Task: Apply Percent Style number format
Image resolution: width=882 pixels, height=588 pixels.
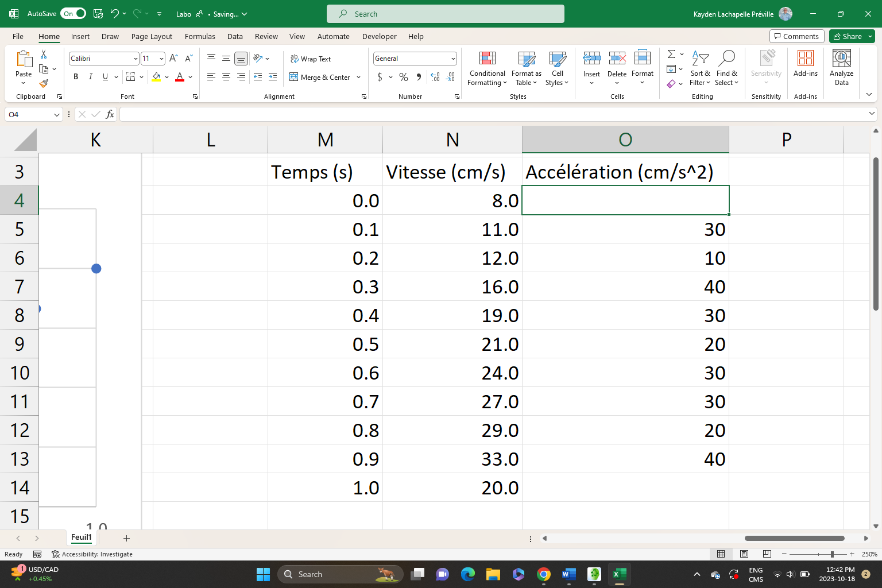Action: click(x=404, y=77)
